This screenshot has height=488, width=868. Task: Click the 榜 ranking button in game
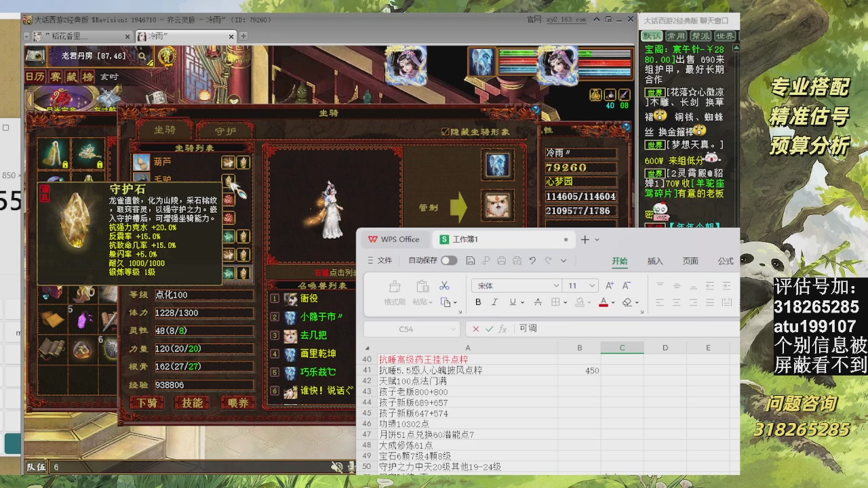88,77
